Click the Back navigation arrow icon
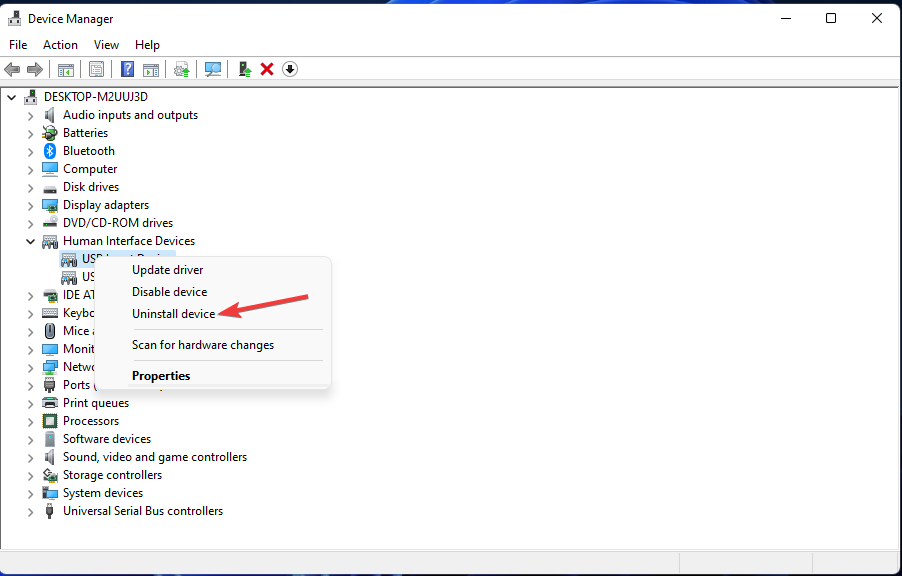This screenshot has height=576, width=902. [x=12, y=68]
